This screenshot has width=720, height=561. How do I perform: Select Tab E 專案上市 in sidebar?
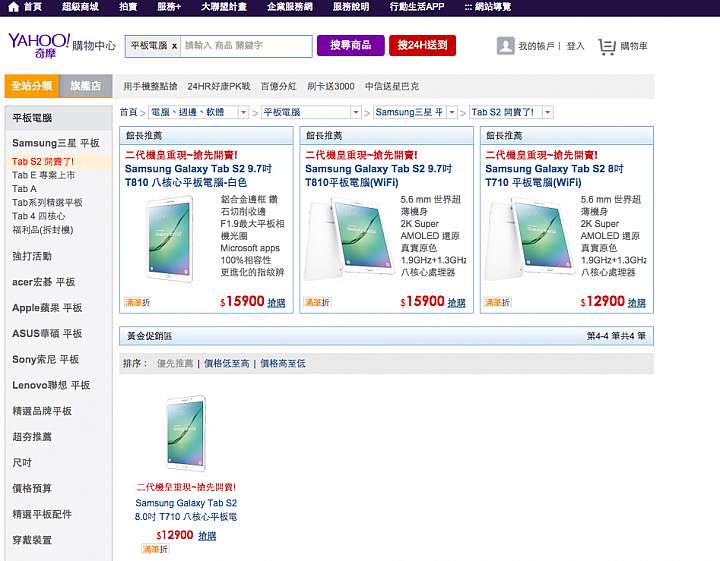point(44,175)
